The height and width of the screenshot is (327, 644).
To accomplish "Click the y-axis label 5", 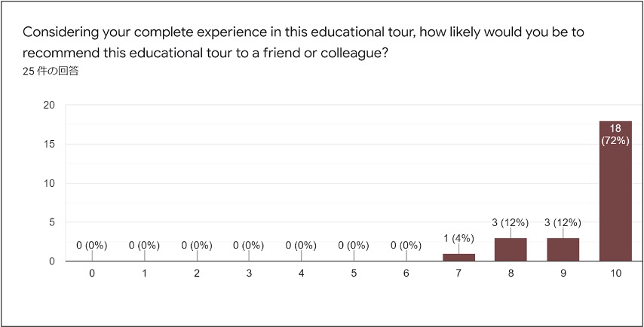I will click(51, 222).
